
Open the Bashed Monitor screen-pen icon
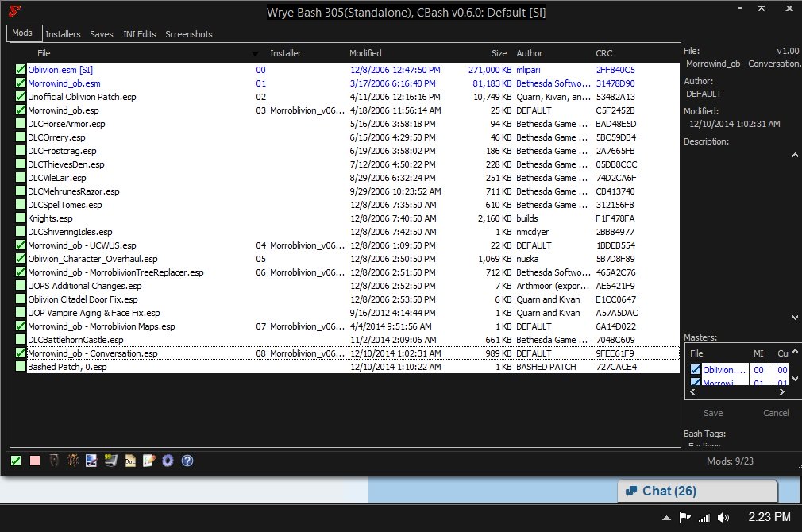[x=91, y=461]
